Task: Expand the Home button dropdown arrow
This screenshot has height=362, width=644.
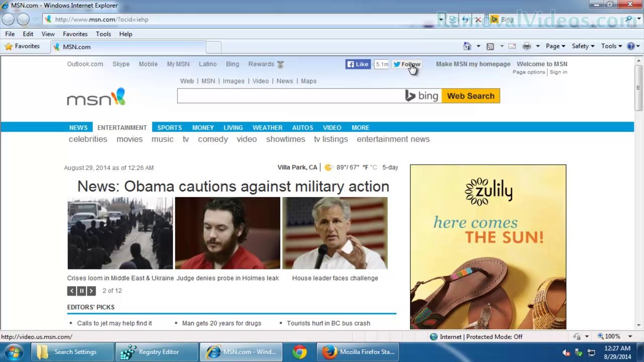Action: (478, 46)
